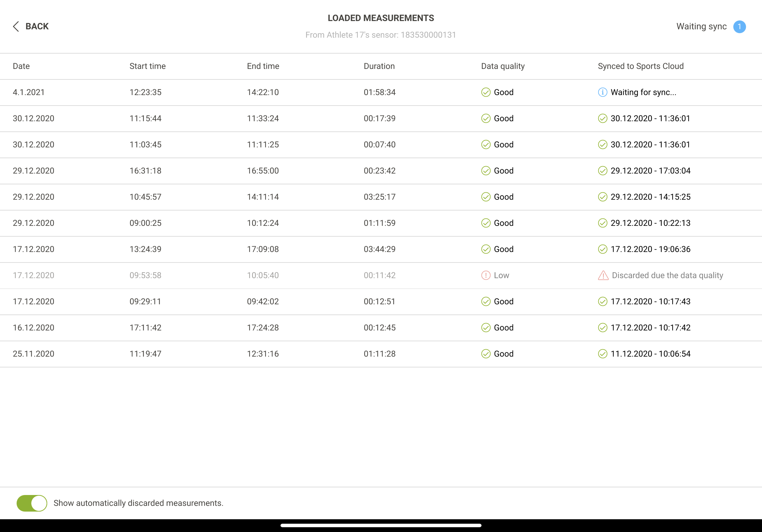Click Good quality checkmark in 11:15:44 row

click(486, 118)
